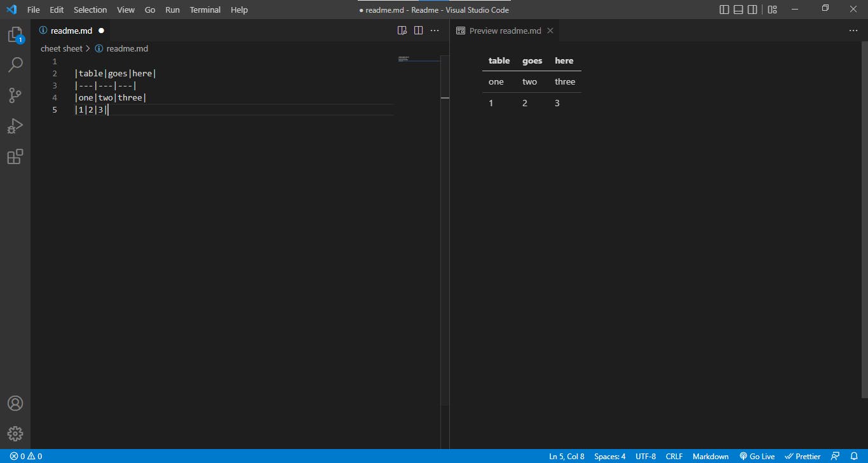Click 'table' header in preview
The image size is (868, 463).
point(499,61)
